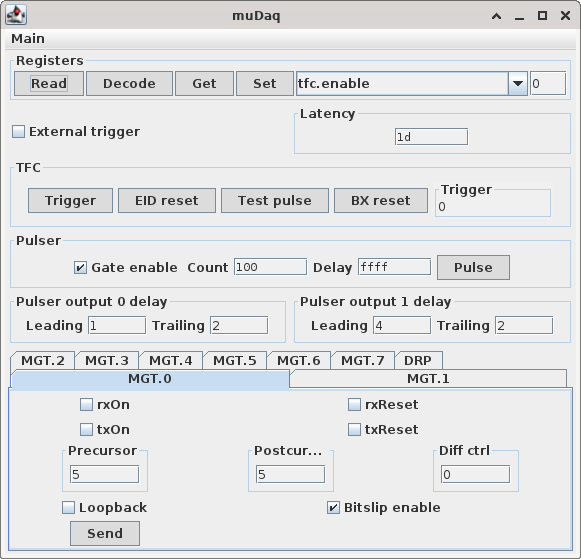581x559 pixels.
Task: Open the DRP tab
Action: tap(418, 360)
